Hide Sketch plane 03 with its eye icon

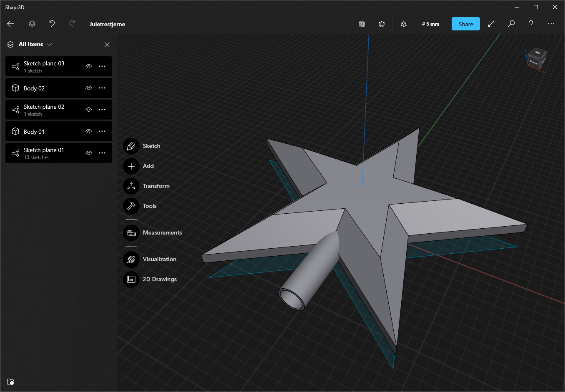89,66
